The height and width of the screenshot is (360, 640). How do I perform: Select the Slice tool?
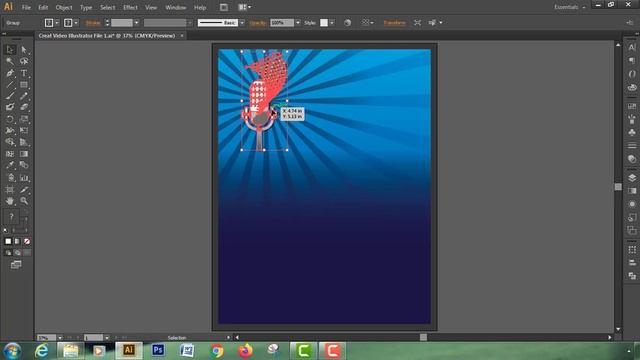coord(24,190)
